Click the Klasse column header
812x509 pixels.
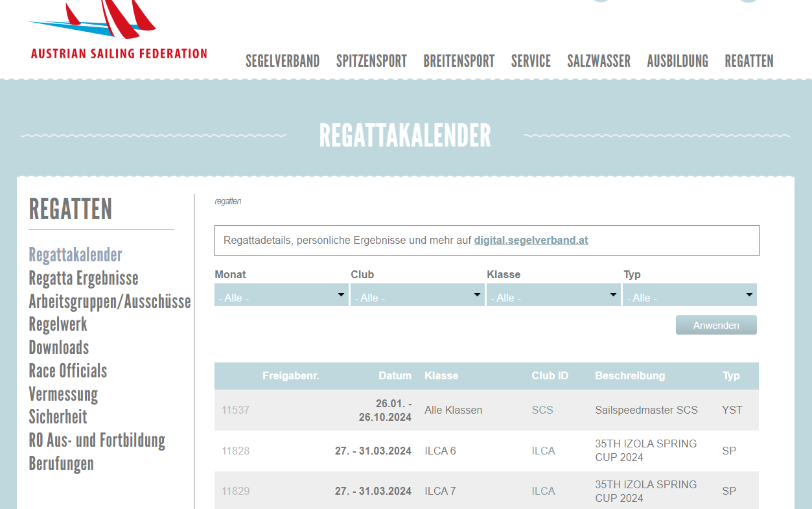click(441, 375)
